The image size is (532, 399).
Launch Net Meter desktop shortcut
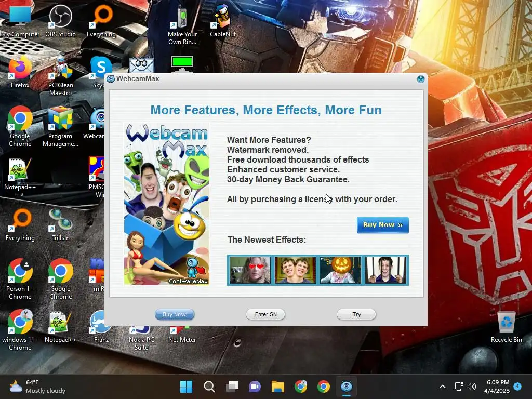182,335
